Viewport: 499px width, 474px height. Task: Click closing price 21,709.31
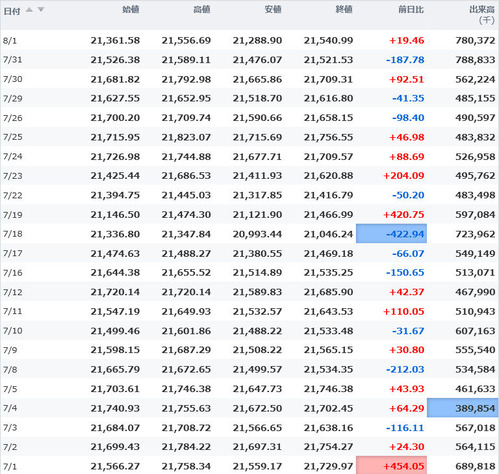[328, 80]
